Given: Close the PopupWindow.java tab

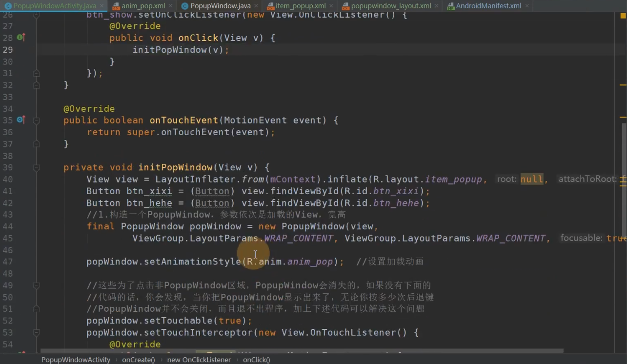Looking at the screenshot, I should pyautogui.click(x=257, y=6).
